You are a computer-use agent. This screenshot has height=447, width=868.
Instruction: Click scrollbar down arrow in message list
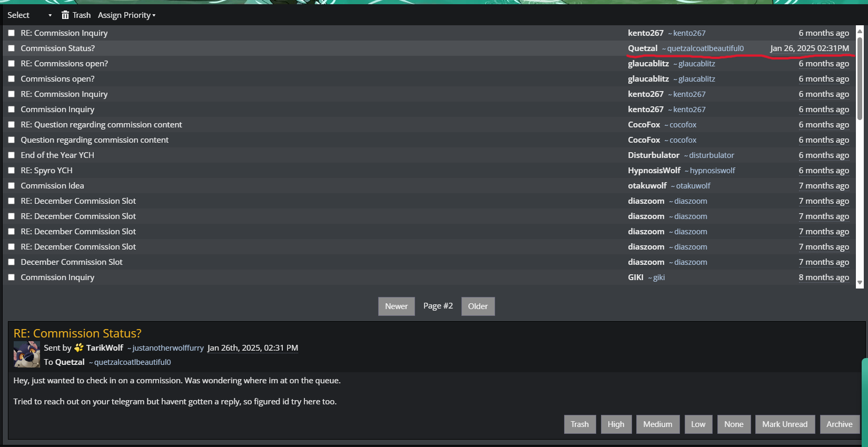coord(860,283)
